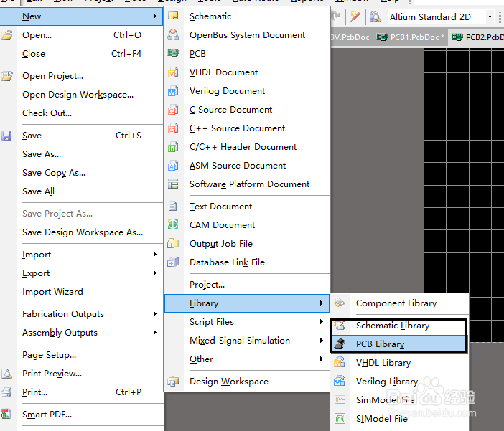This screenshot has width=504, height=431.
Task: Select Project... in the New submenu
Action: [x=247, y=284]
